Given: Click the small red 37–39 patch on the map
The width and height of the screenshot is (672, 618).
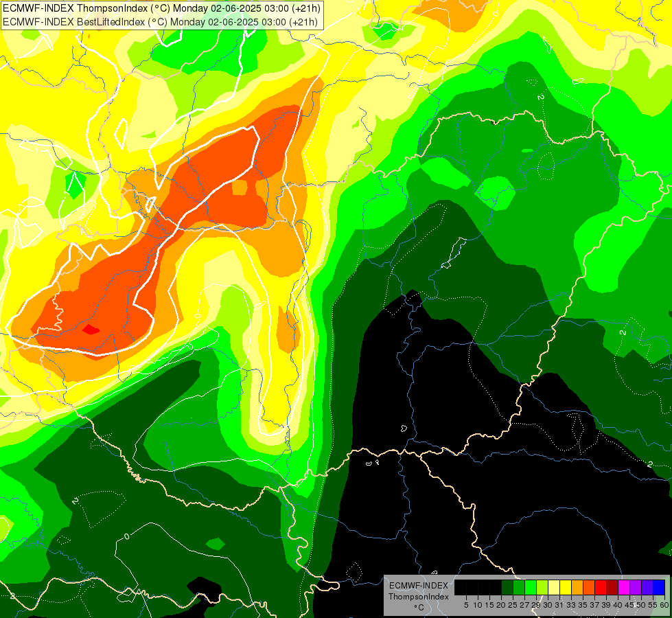Looking at the screenshot, I should (x=91, y=330).
